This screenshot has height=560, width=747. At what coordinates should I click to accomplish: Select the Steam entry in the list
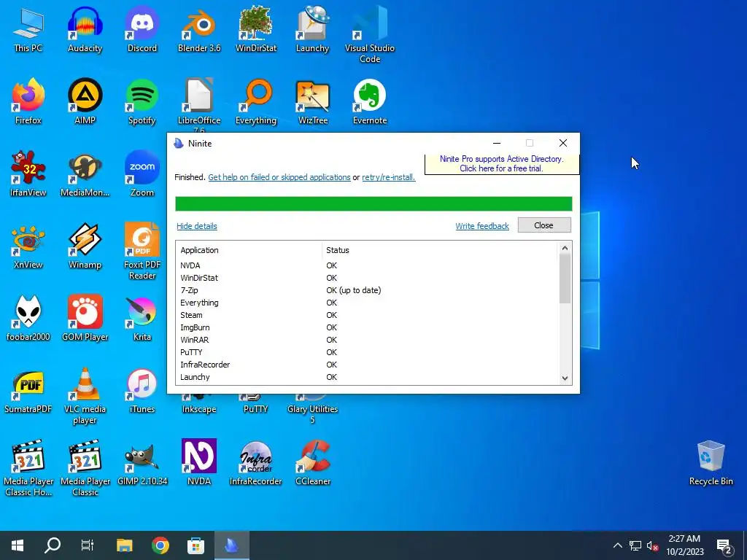click(367, 315)
